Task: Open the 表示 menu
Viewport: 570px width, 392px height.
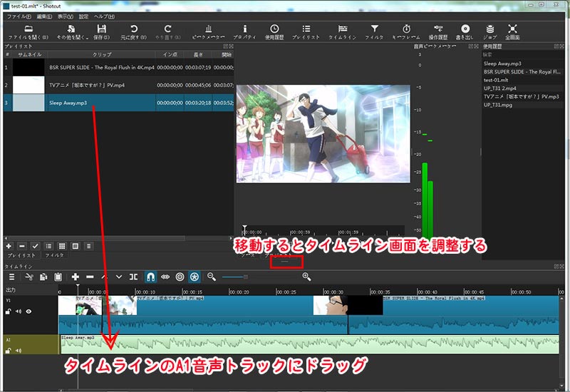Action: 66,16
